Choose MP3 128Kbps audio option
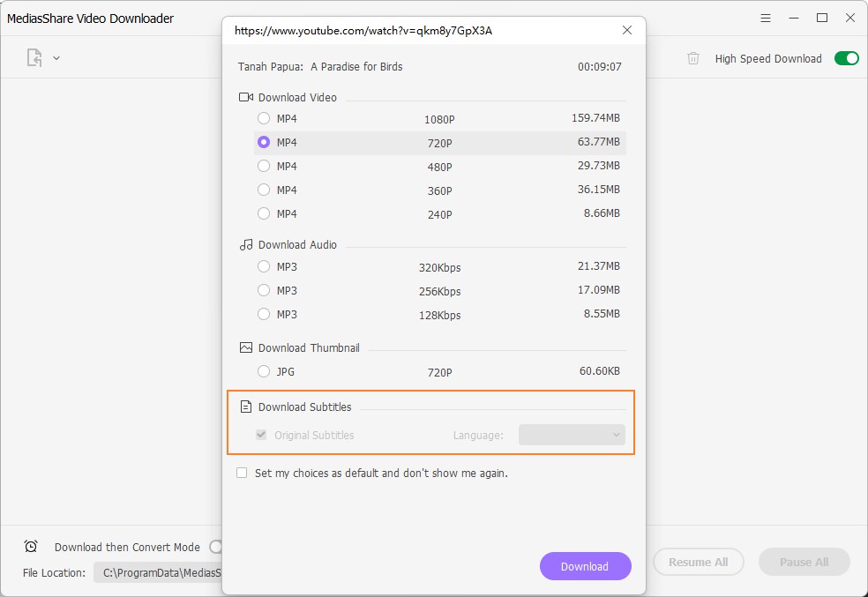This screenshot has height=597, width=868. (264, 314)
